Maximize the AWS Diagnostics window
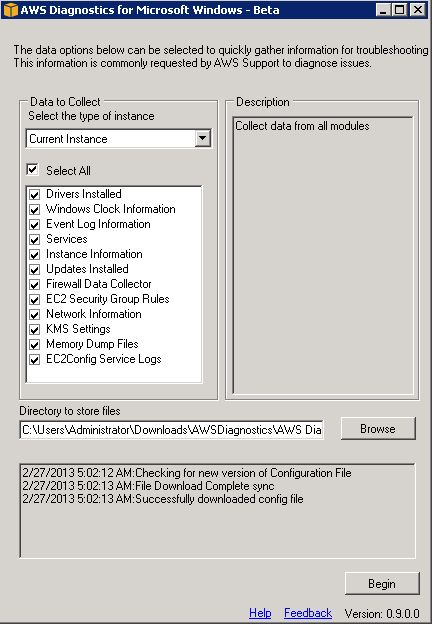Viewport: 432px width, 624px height. tap(400, 10)
